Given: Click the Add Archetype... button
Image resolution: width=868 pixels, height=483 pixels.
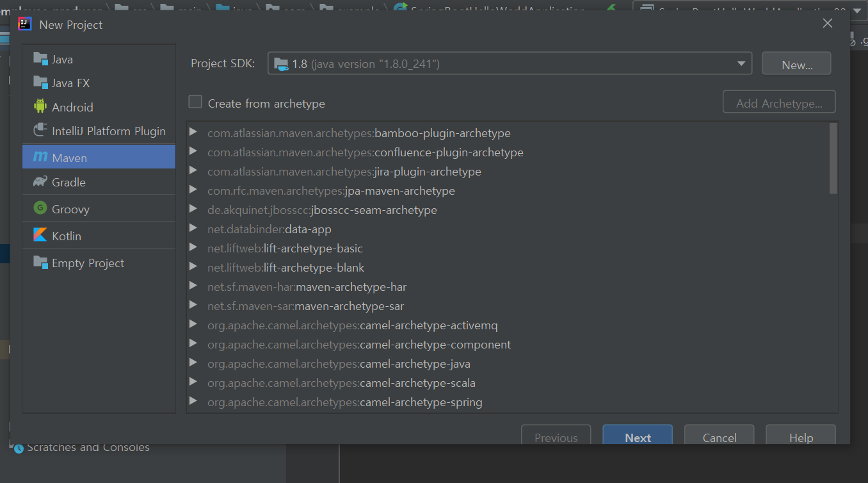Looking at the screenshot, I should (x=779, y=102).
